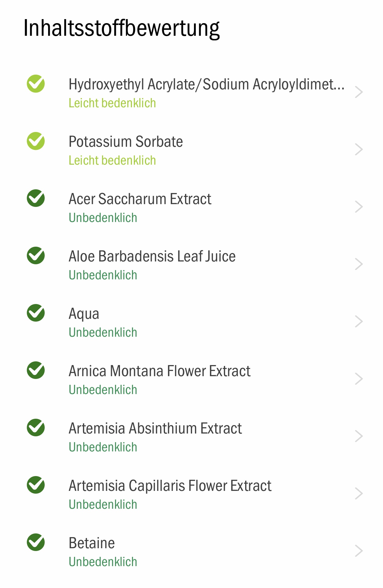The image size is (383, 588).
Task: Open the Artemisia Absinthium Extract ingredient
Action: click(x=191, y=436)
